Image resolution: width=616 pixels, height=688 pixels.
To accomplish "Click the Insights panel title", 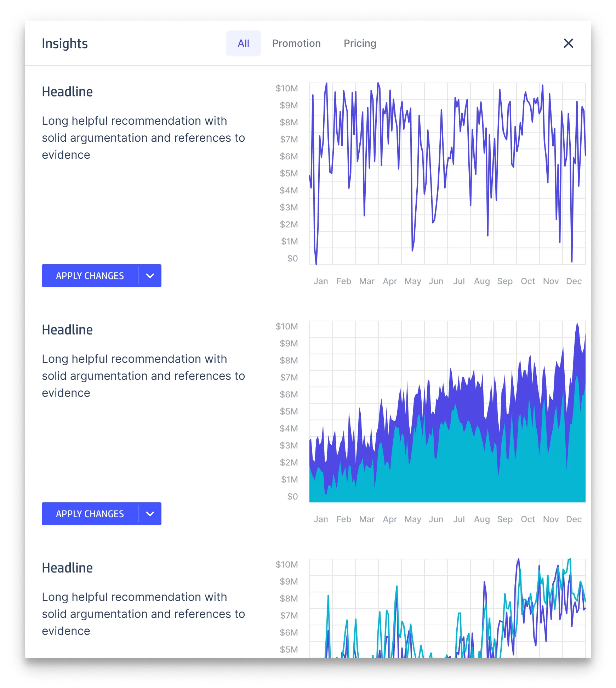I will [x=65, y=43].
